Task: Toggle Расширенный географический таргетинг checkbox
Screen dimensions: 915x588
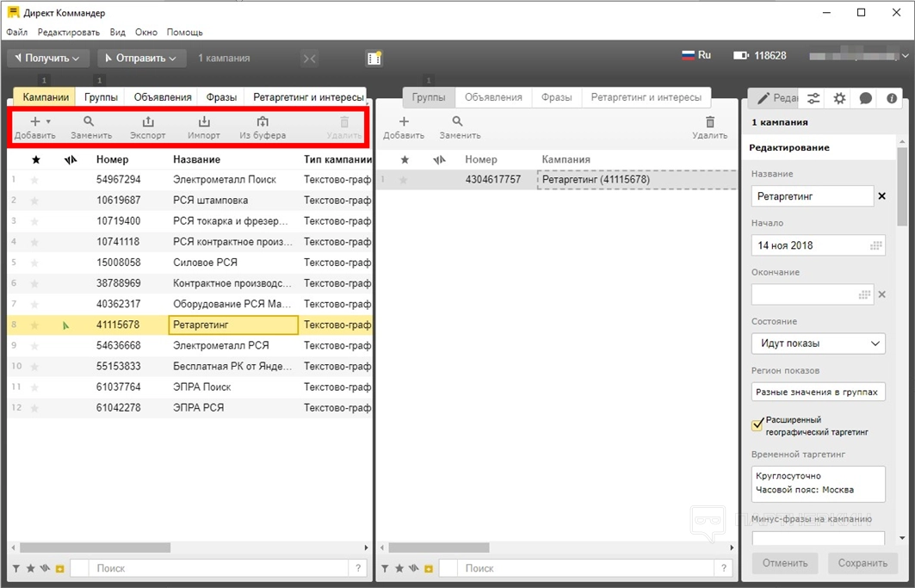Action: click(x=757, y=425)
